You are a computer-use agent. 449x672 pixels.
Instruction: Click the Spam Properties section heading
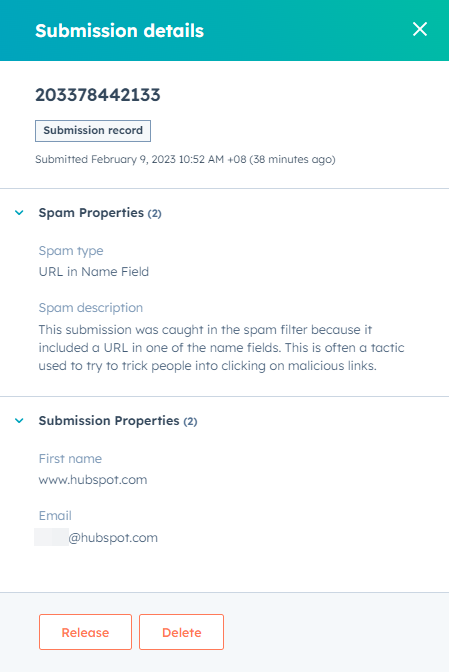91,213
